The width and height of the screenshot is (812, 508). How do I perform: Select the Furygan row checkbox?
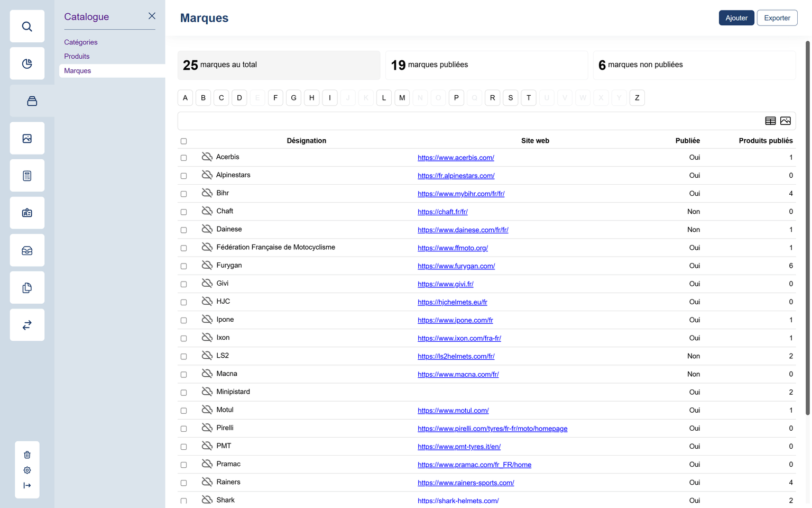(183, 266)
